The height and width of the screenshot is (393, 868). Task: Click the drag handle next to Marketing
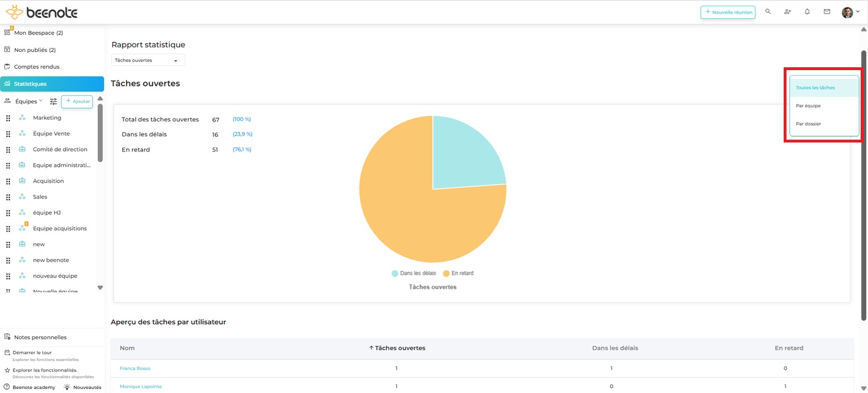(8, 118)
